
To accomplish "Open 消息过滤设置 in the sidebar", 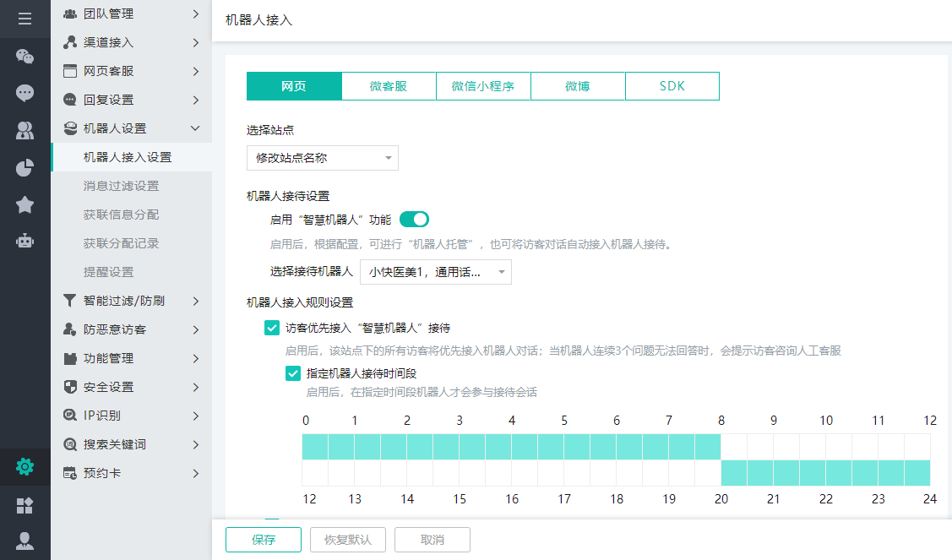I will (121, 186).
